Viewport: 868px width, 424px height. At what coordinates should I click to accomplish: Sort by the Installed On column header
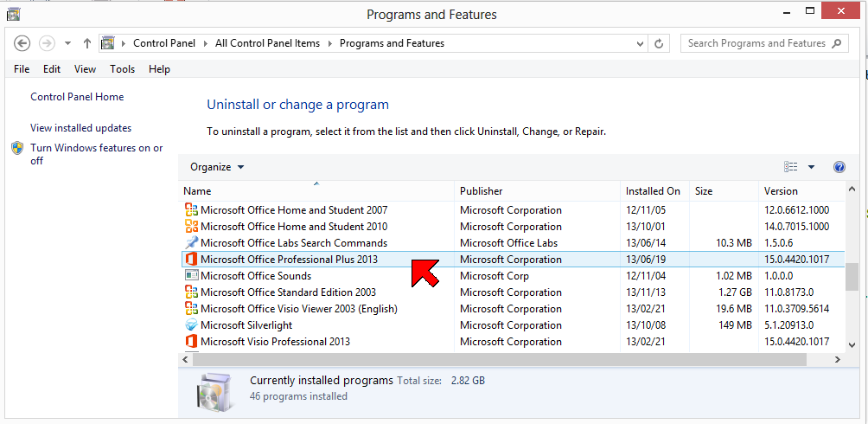654,191
